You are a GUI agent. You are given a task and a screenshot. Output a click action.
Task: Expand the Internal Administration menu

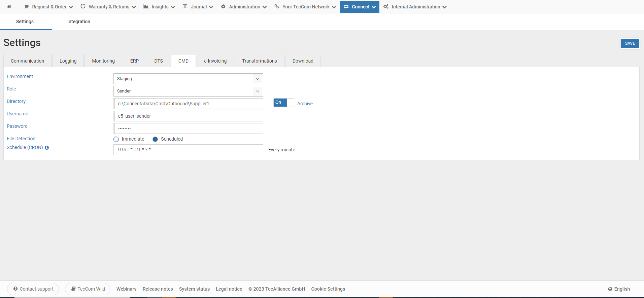415,7
